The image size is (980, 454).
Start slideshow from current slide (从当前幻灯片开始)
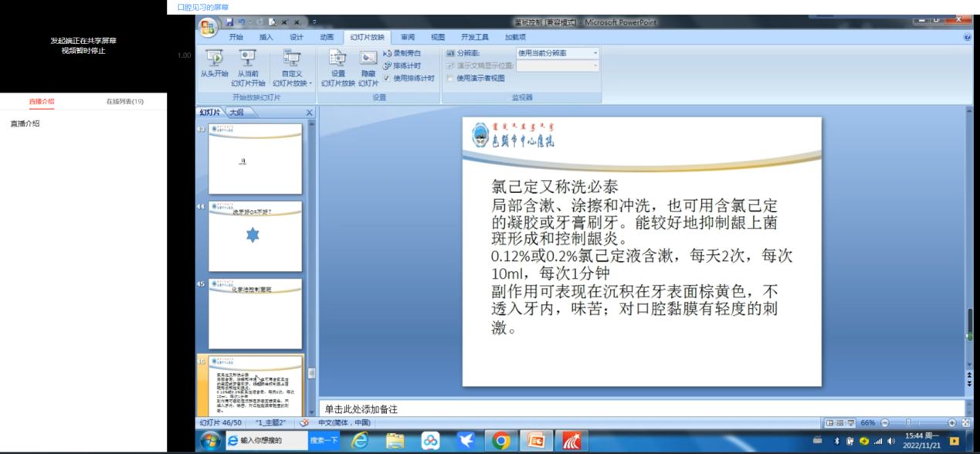pos(247,63)
